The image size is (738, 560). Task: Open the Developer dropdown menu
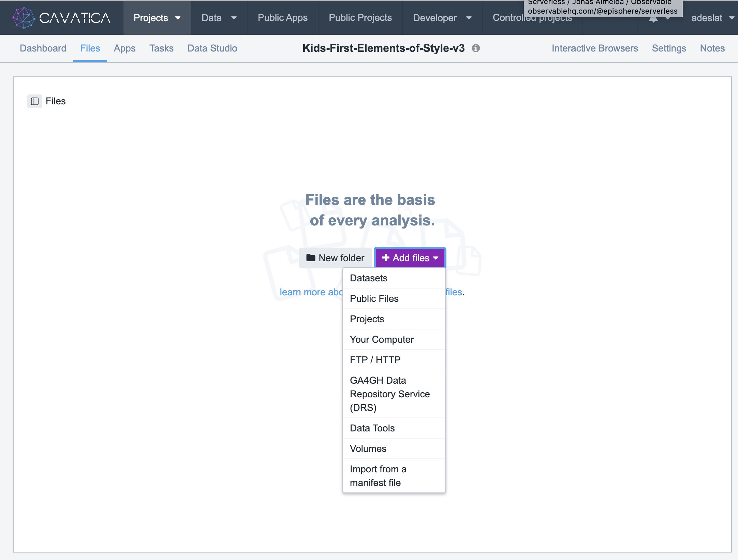[442, 18]
